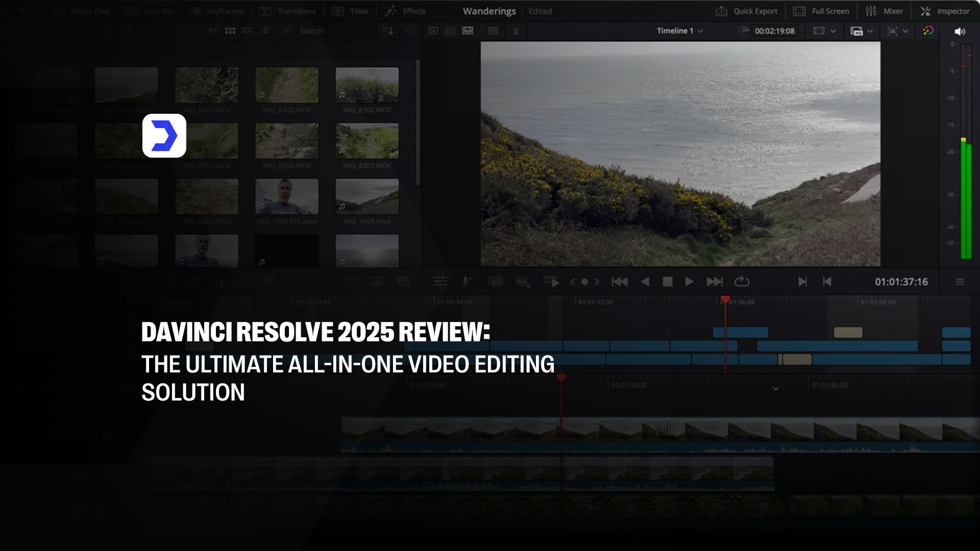Click the Play button
Screen dimensions: 980x551
[x=689, y=282]
